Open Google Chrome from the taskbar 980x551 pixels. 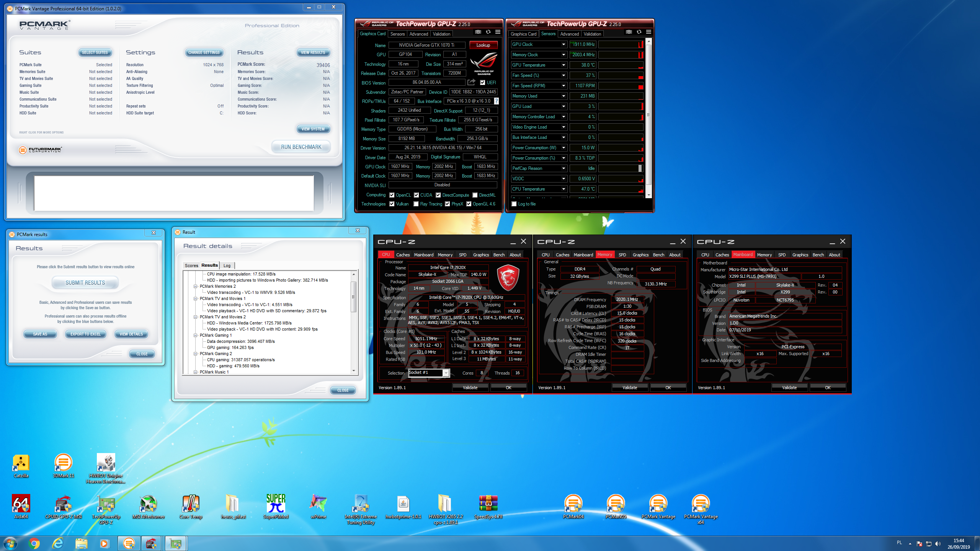point(34,543)
